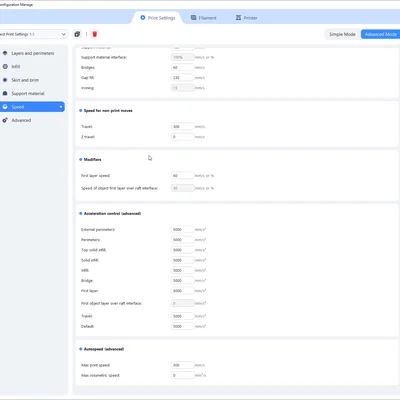Select the Support material sidebar icon

[5, 93]
